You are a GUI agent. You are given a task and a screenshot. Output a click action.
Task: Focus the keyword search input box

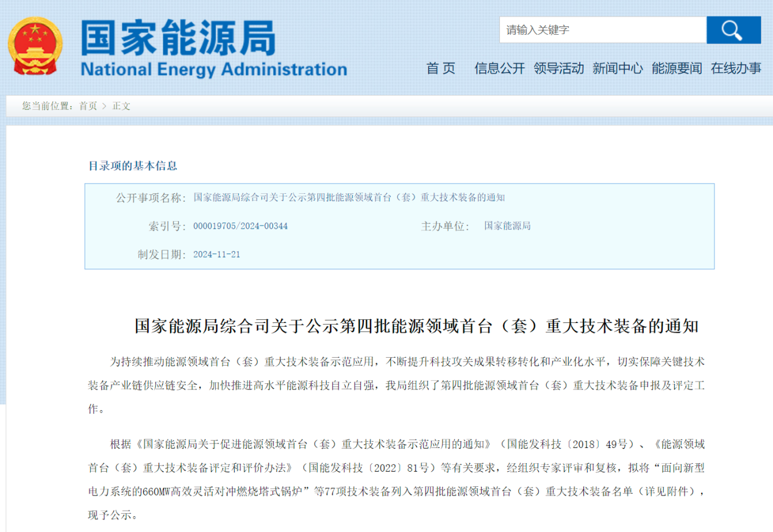602,30
